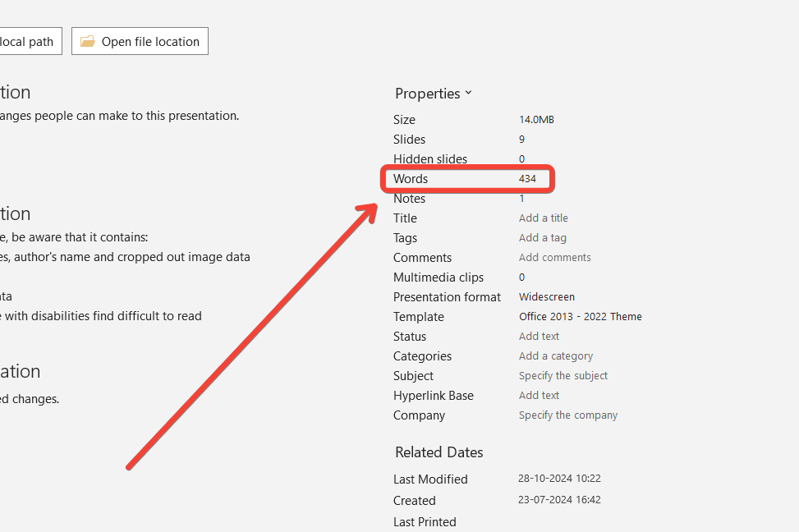Click the Specify the company field
Screen dimensions: 799x532
[567, 415]
